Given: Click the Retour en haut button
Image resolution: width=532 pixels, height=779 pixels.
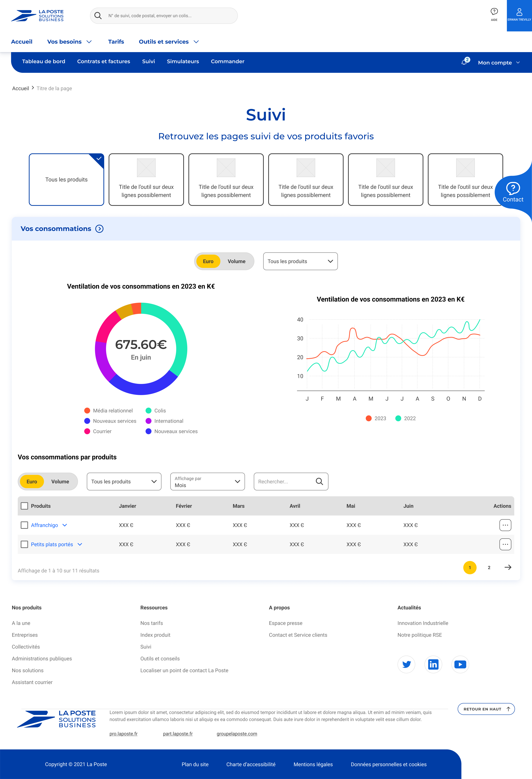Looking at the screenshot, I should pyautogui.click(x=486, y=709).
